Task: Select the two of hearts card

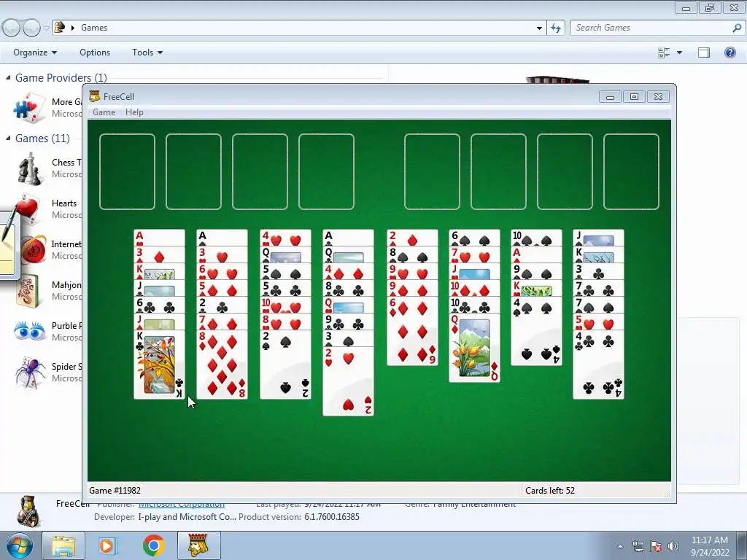Action: pos(348,381)
